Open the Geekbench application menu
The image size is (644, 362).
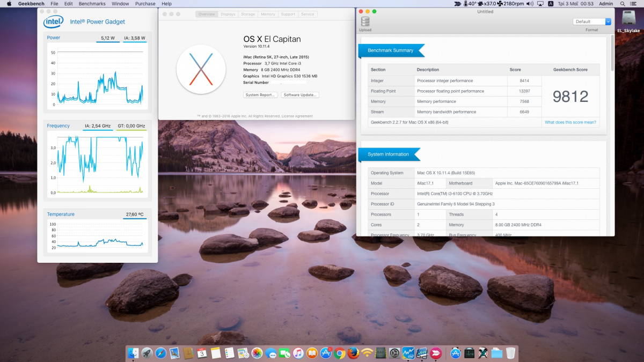(x=31, y=4)
